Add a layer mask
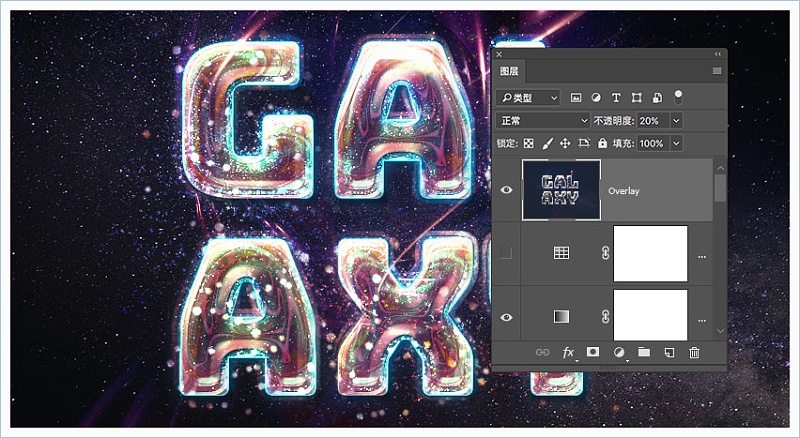 tap(593, 352)
